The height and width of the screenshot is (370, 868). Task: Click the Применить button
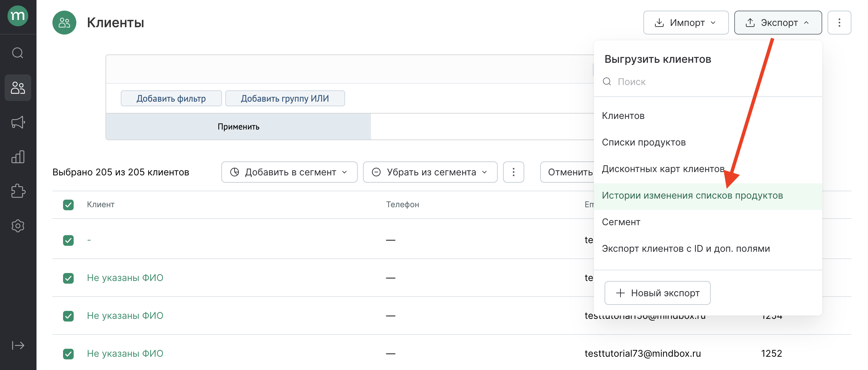[x=238, y=127]
